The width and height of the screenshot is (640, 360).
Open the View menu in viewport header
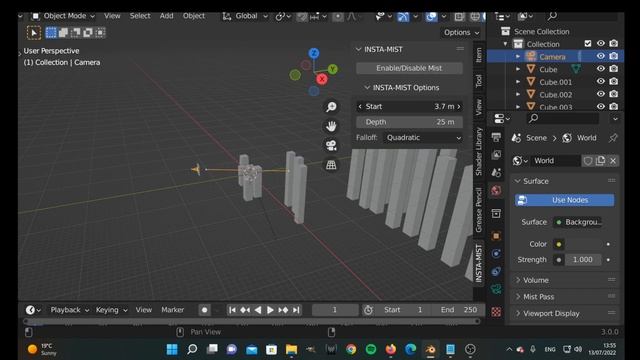(x=112, y=16)
